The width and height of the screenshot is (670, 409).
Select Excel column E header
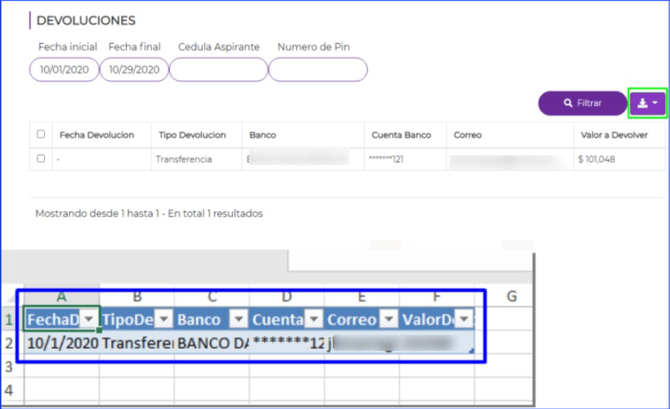tap(362, 296)
